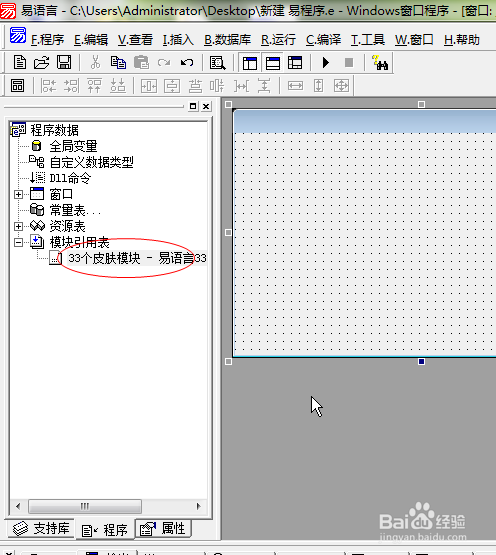This screenshot has width=496, height=555.
Task: Click the dotted form design surface
Action: tap(365, 244)
